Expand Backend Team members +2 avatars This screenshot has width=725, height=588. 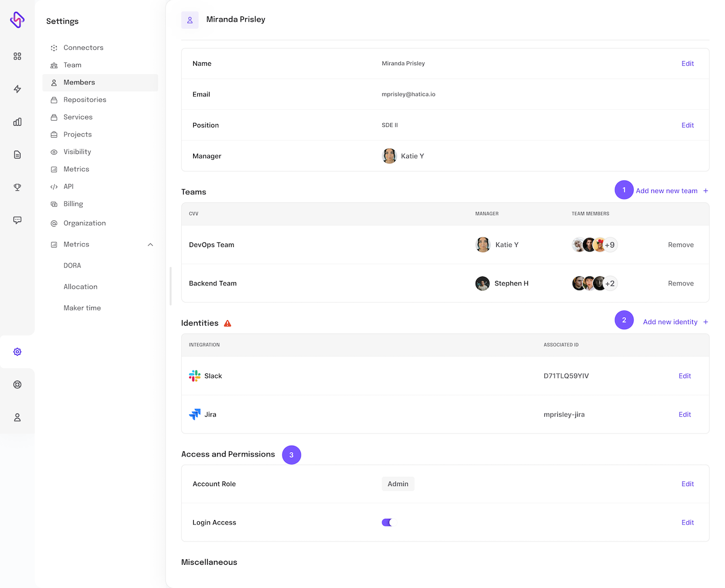609,283
